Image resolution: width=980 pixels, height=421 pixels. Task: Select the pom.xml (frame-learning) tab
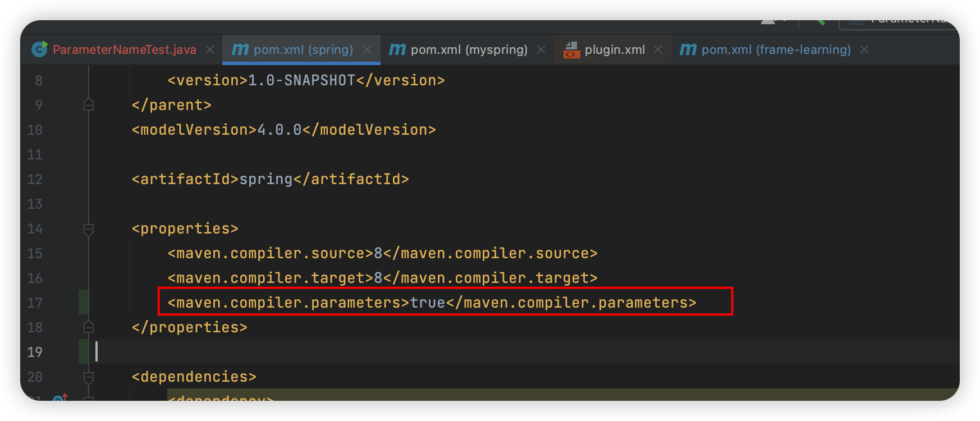pos(776,49)
